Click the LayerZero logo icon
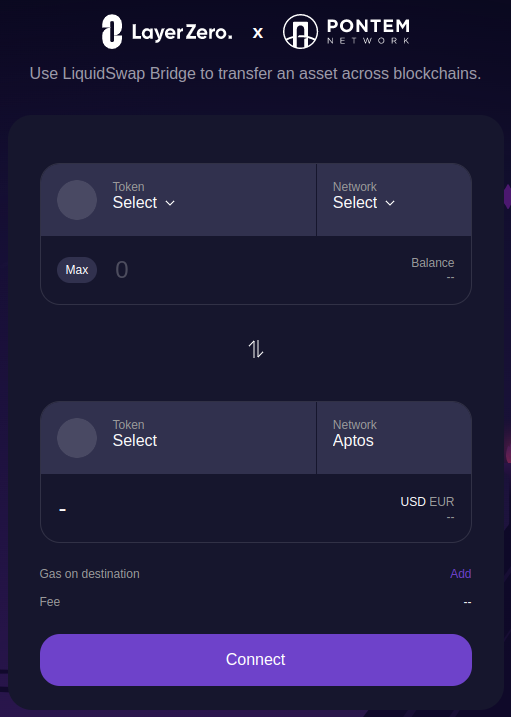This screenshot has width=511, height=717. coord(112,32)
